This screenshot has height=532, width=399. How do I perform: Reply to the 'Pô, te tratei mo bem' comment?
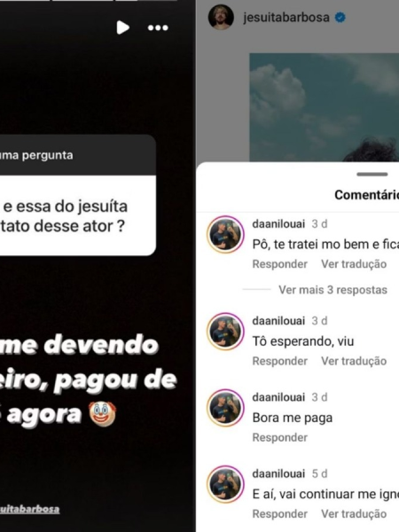[280, 264]
